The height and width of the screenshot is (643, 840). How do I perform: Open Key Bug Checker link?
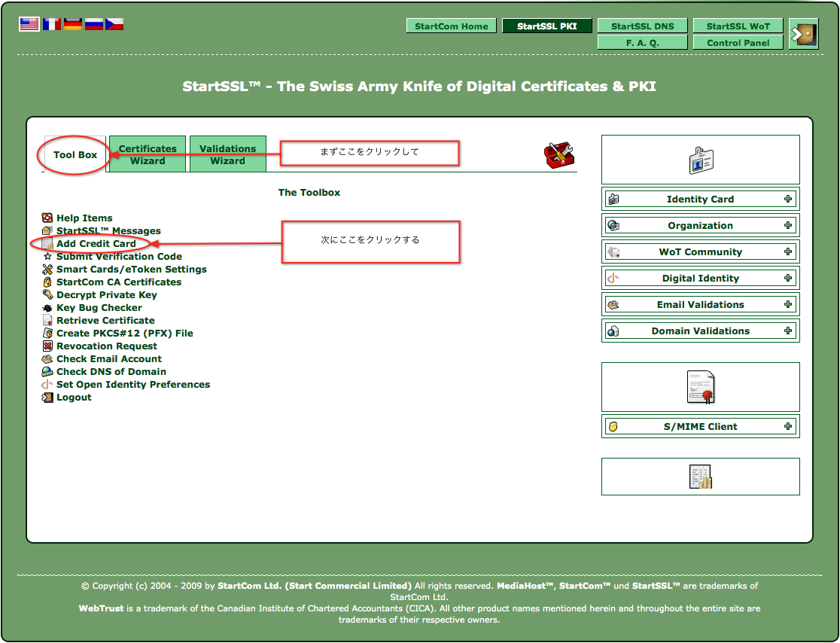click(x=99, y=307)
